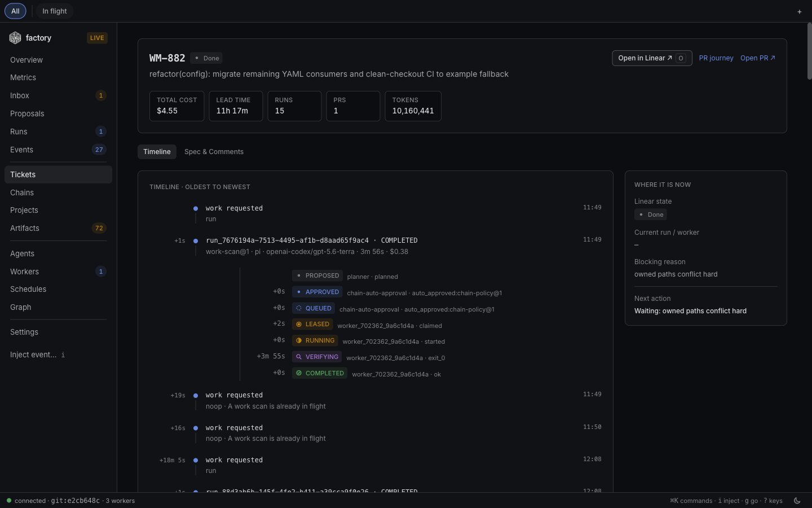812x508 pixels.
Task: Click the QUEUED status badge
Action: 313,308
